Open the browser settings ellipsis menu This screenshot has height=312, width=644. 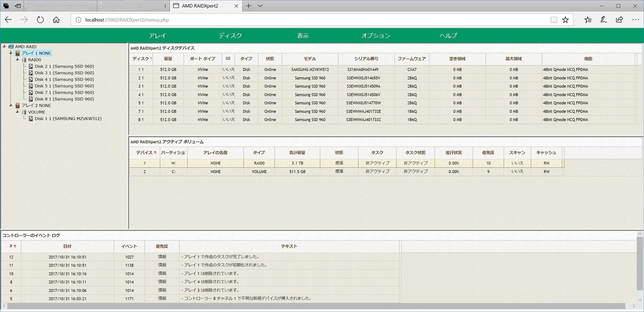(x=636, y=20)
